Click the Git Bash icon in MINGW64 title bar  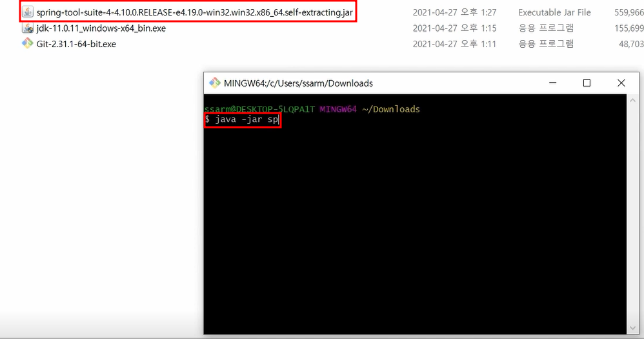214,83
